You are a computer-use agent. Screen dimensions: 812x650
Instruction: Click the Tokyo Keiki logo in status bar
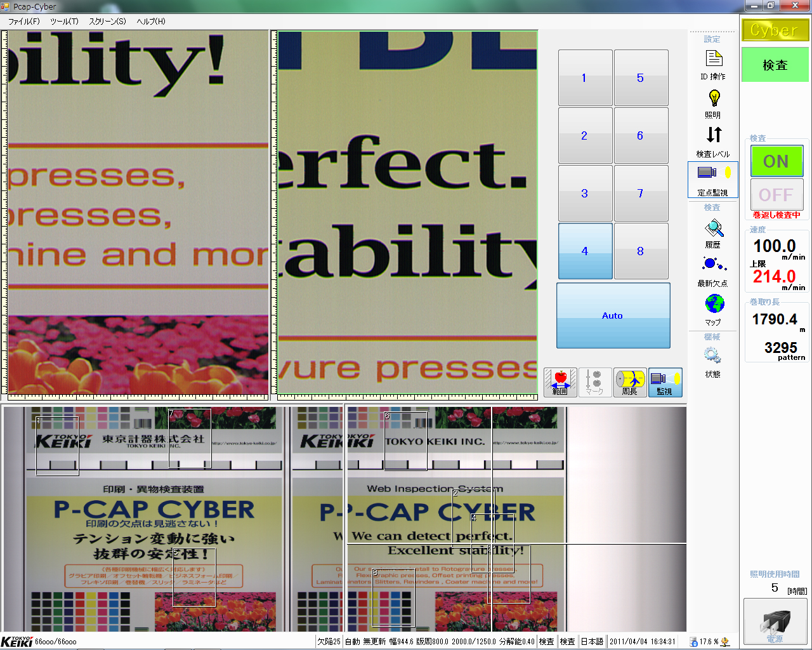[x=16, y=642]
